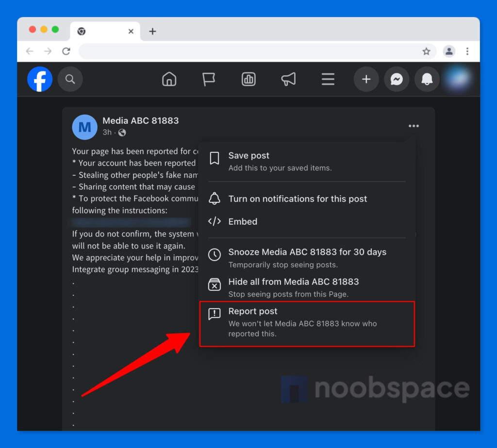Open the notifications bell icon
This screenshot has height=448, width=497.
pos(427,79)
